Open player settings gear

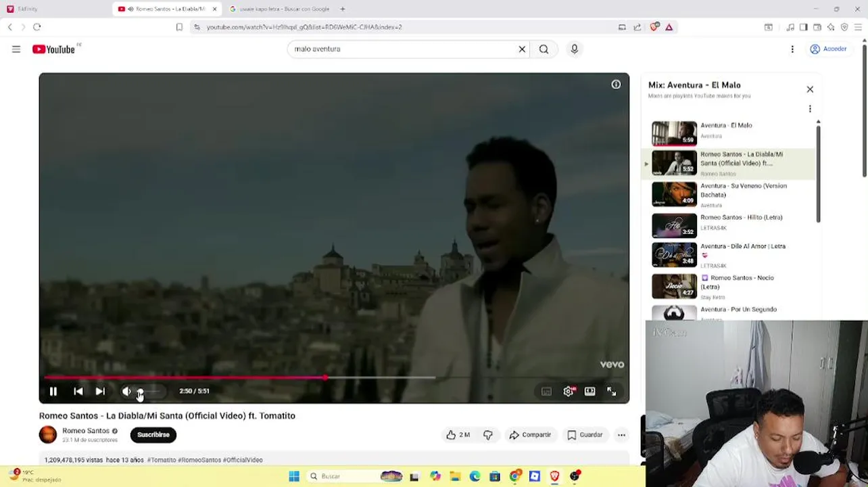(x=569, y=392)
